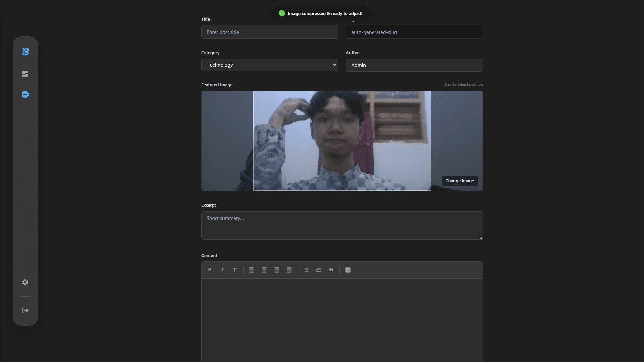
Task: Click the blue B logo in sidebar
Action: [25, 52]
